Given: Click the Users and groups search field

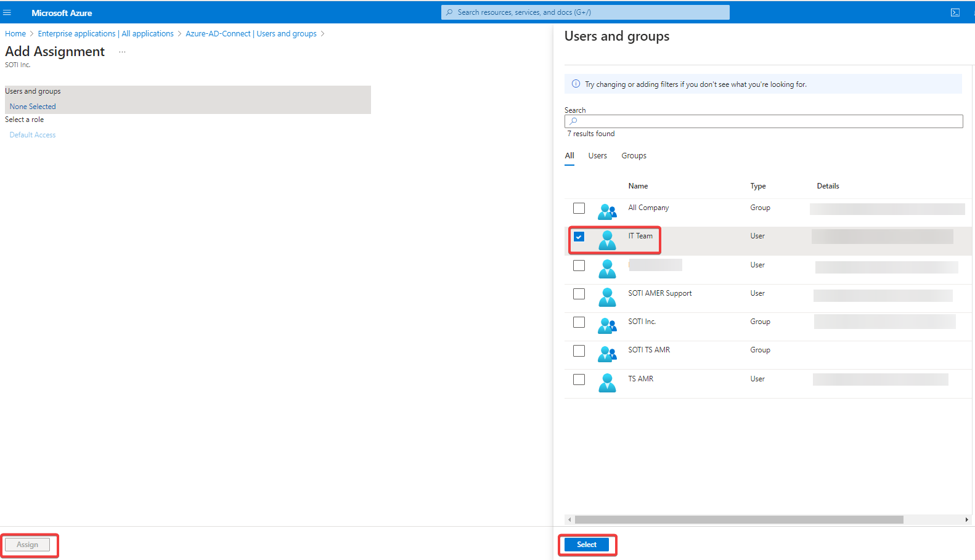Looking at the screenshot, I should (x=764, y=121).
